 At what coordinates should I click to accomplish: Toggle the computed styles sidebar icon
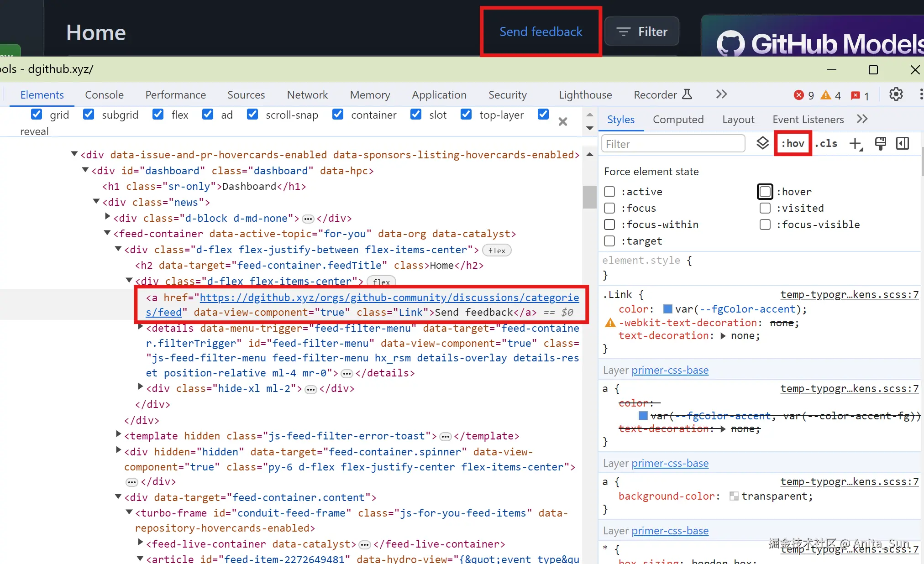point(903,144)
